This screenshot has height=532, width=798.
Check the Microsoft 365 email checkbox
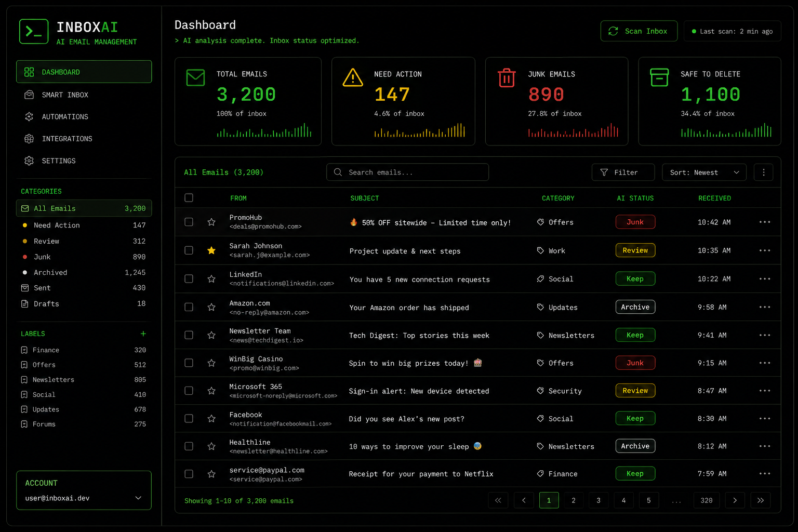click(189, 391)
